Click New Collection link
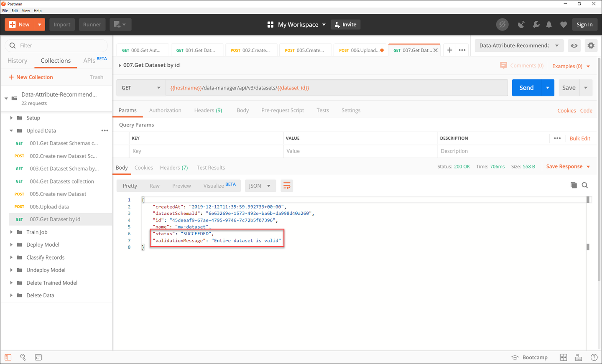 31,77
